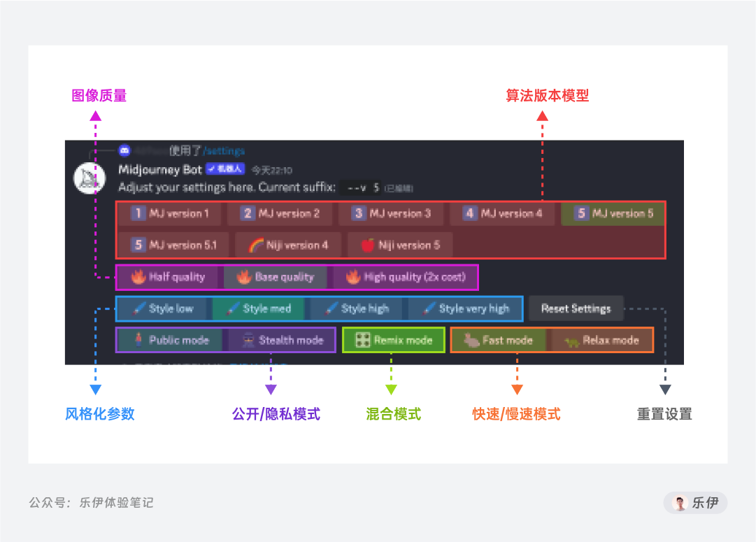Click the rainbow icon on Niji version 4

256,245
